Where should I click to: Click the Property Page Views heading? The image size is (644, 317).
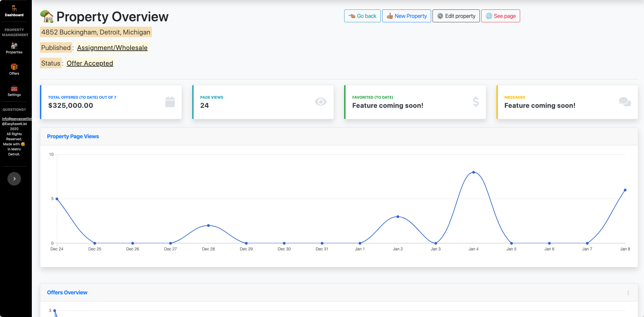coord(73,137)
